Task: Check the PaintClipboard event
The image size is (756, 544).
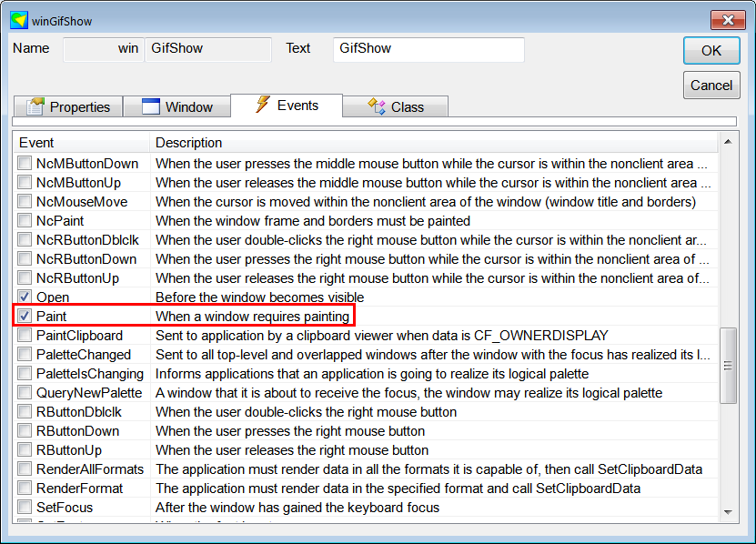Action: tap(25, 335)
